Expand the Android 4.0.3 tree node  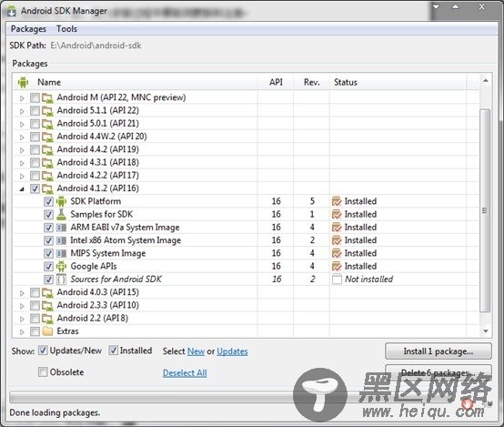point(22,293)
